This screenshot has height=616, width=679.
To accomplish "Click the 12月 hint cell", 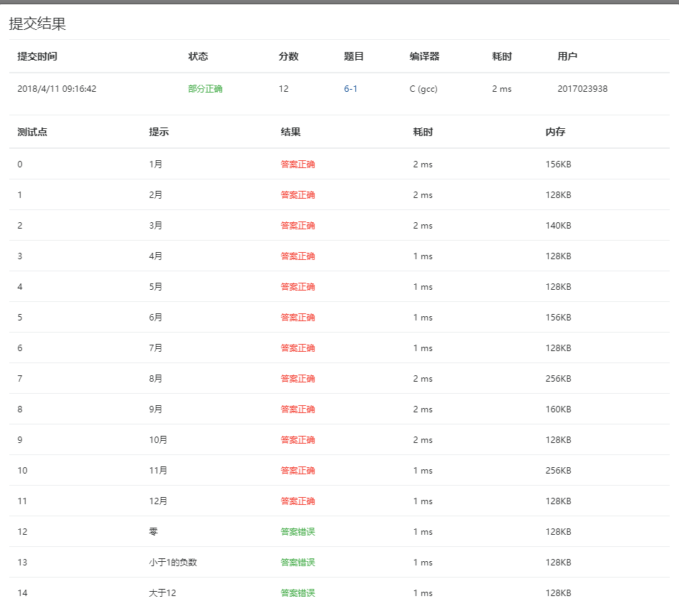I will click(158, 501).
